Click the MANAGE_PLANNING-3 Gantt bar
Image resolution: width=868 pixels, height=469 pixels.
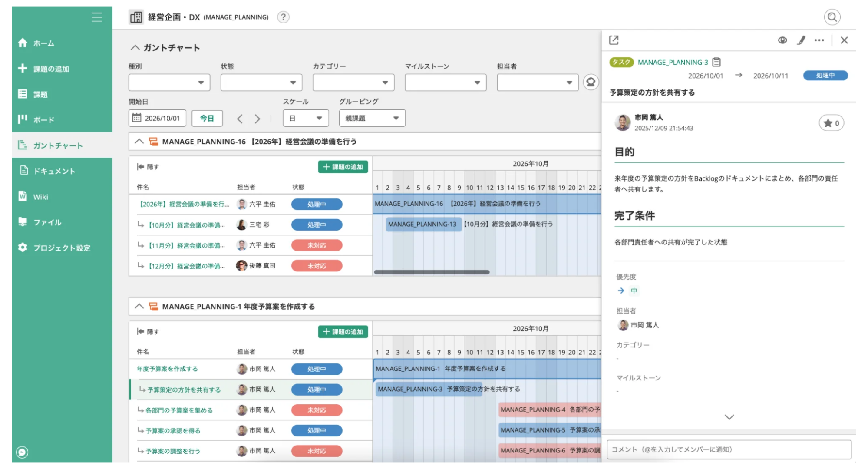coord(429,389)
